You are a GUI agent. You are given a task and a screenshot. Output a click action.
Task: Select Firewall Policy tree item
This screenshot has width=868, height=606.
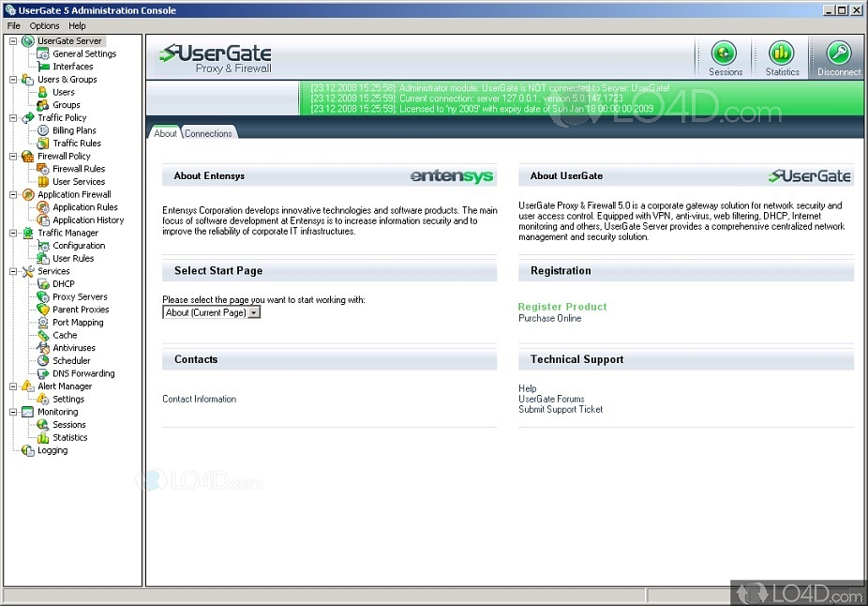(x=64, y=157)
